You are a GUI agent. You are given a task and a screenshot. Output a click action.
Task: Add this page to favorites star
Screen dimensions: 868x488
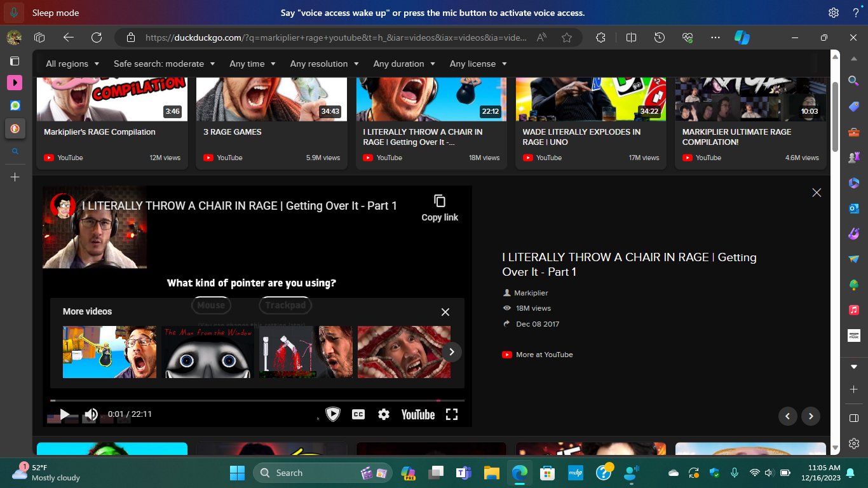tap(567, 37)
